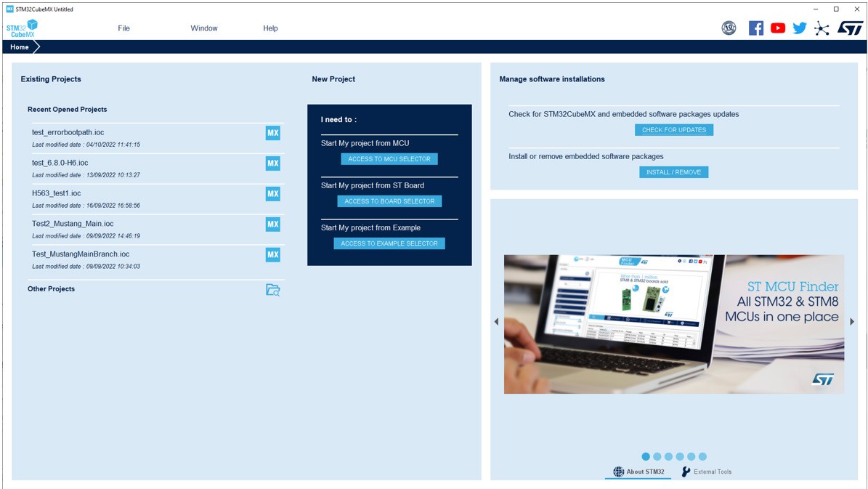Open recent project H563_test1.ioc

point(57,193)
